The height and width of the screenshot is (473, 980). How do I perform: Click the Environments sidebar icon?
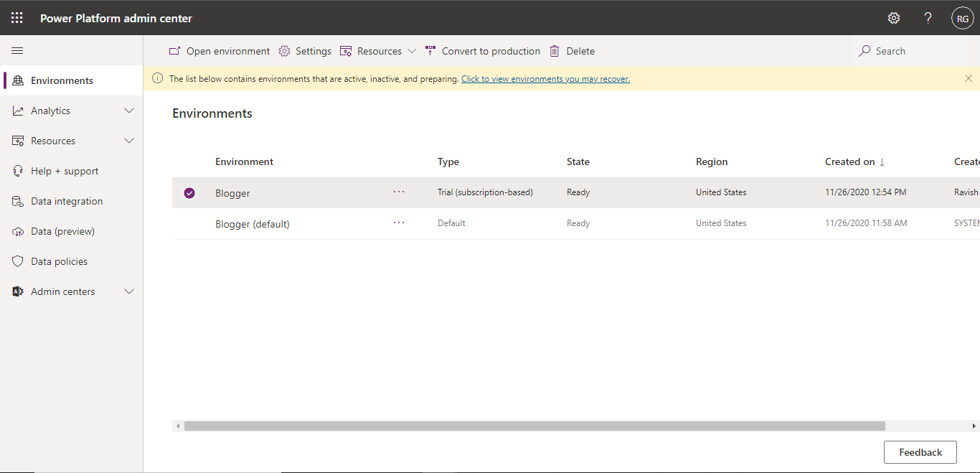pyautogui.click(x=18, y=80)
